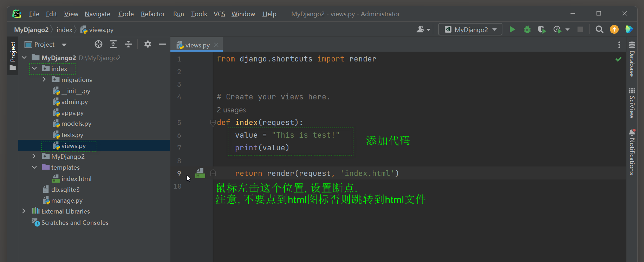Click index breadcrumb
Viewport: 644px width, 262px height.
(x=65, y=30)
